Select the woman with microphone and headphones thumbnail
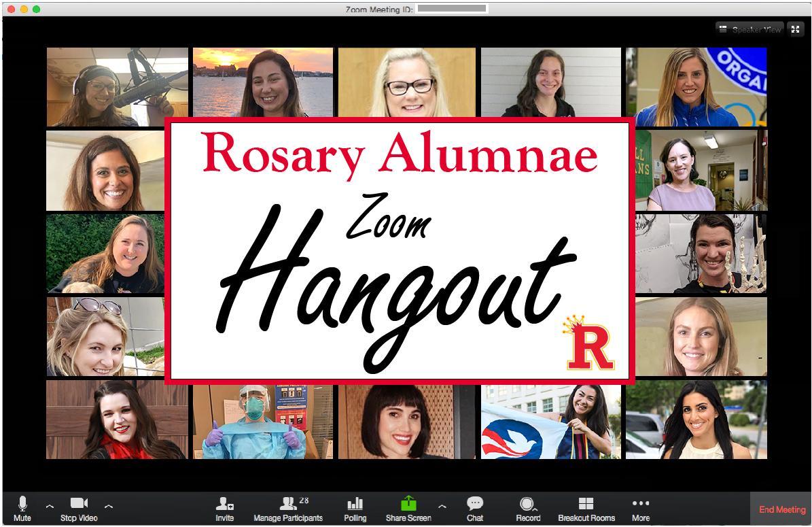812x527 pixels. (118, 87)
